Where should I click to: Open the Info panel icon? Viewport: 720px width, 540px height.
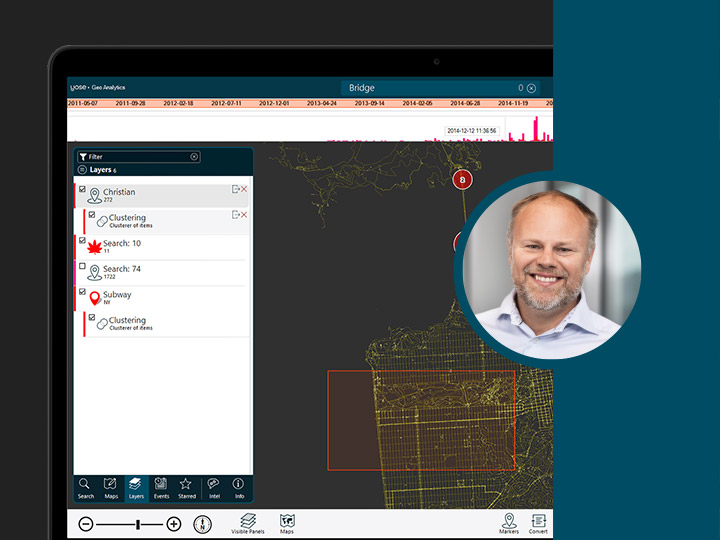coord(239,487)
